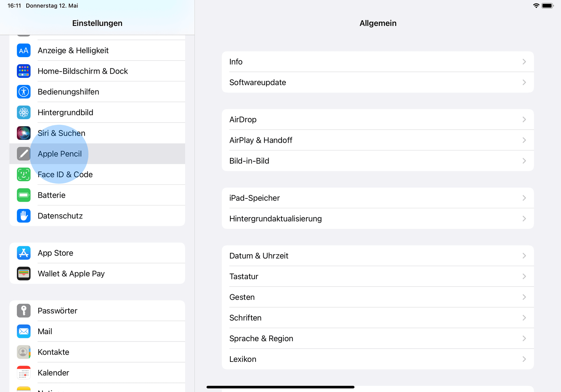Tap the home indicator bar
The width and height of the screenshot is (561, 392).
(280, 387)
